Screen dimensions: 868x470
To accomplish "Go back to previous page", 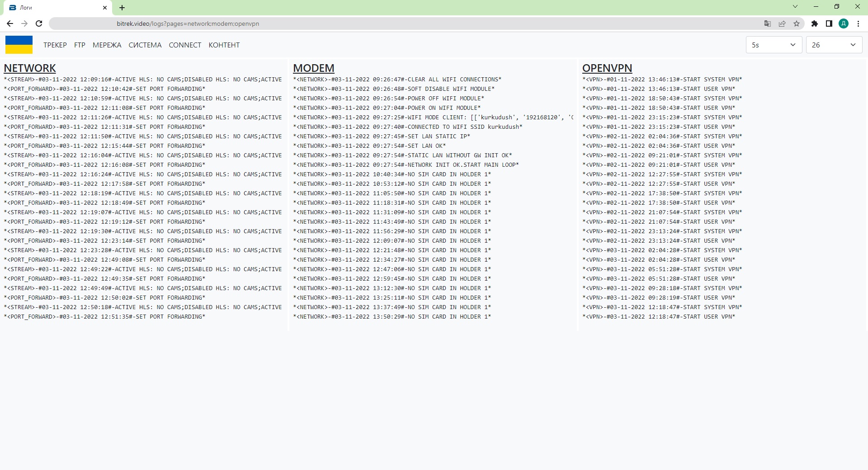I will click(9, 23).
